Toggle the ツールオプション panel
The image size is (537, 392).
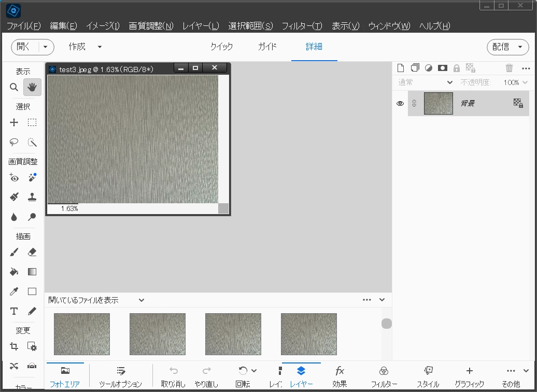click(x=120, y=376)
